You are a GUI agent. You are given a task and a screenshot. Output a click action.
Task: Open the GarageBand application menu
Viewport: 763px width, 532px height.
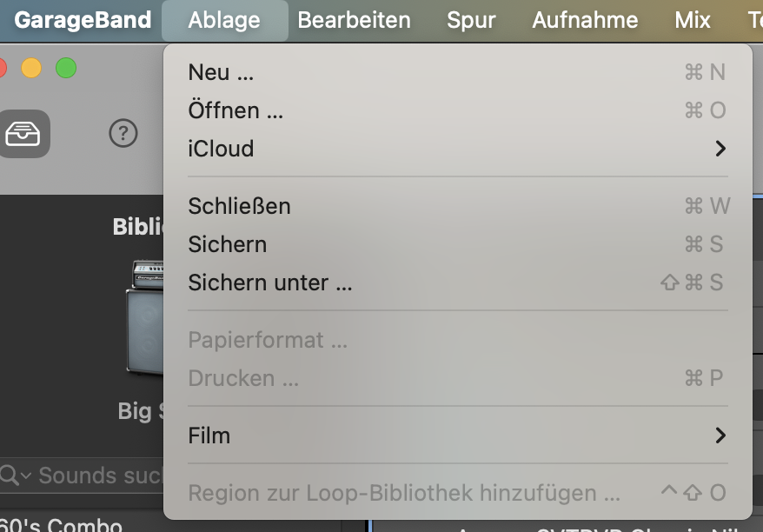83,21
